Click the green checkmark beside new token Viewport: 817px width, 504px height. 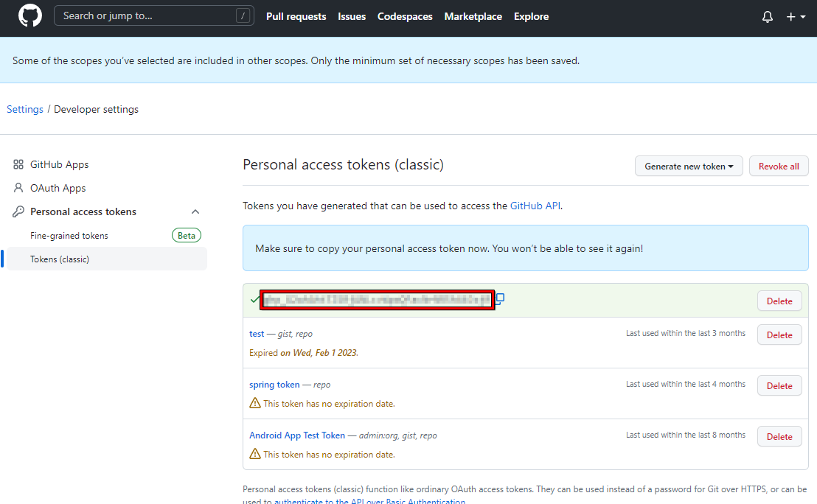point(255,299)
